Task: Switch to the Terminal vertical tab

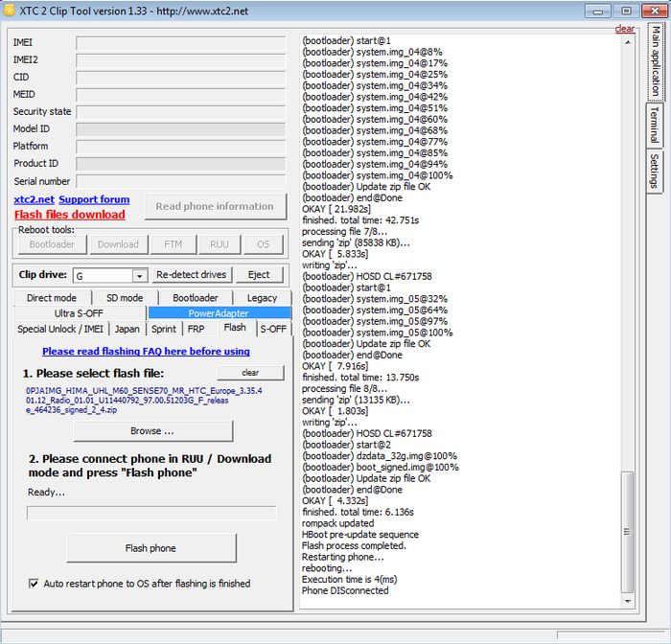Action: coord(654,125)
